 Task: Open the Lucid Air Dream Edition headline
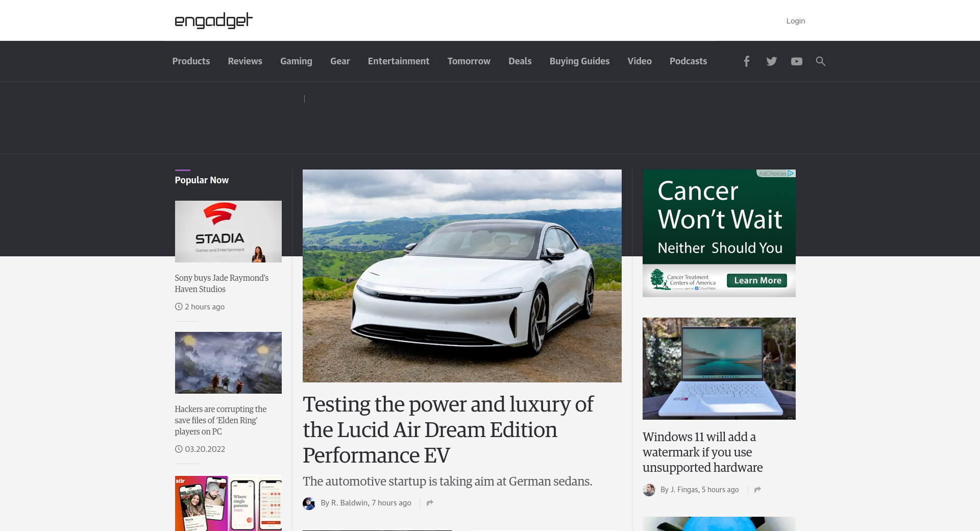(x=448, y=429)
